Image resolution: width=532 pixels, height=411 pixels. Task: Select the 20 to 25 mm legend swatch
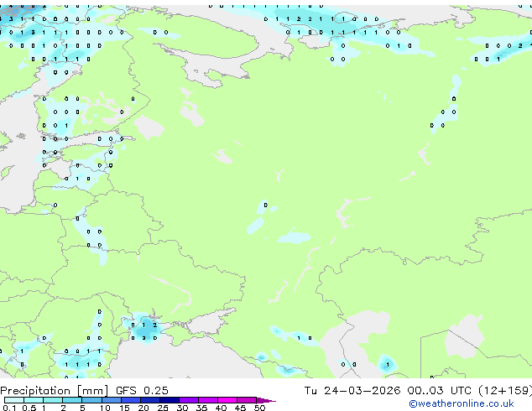click(150, 400)
